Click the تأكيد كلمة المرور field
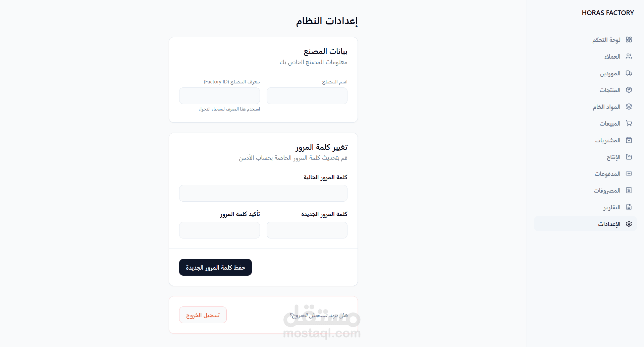644x347 pixels. [219, 230]
